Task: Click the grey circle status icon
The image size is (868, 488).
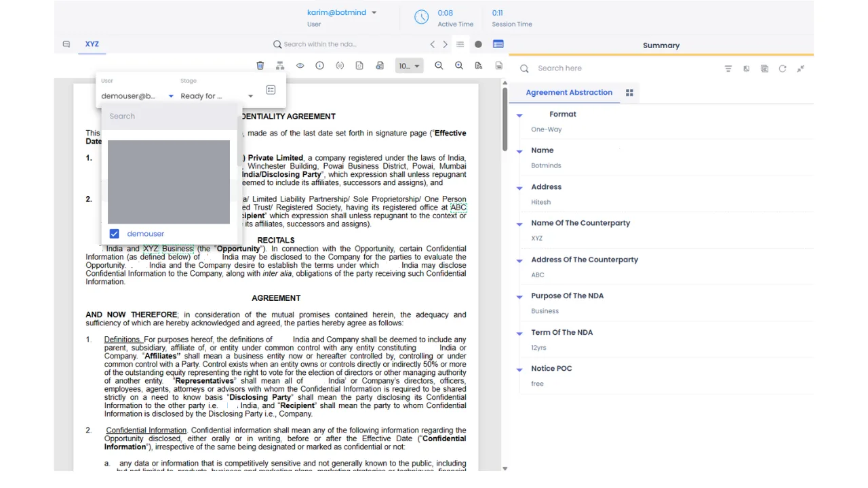Action: 478,44
